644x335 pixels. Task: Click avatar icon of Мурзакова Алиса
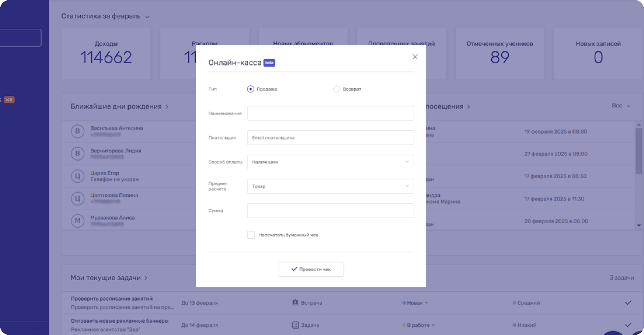[78, 221]
